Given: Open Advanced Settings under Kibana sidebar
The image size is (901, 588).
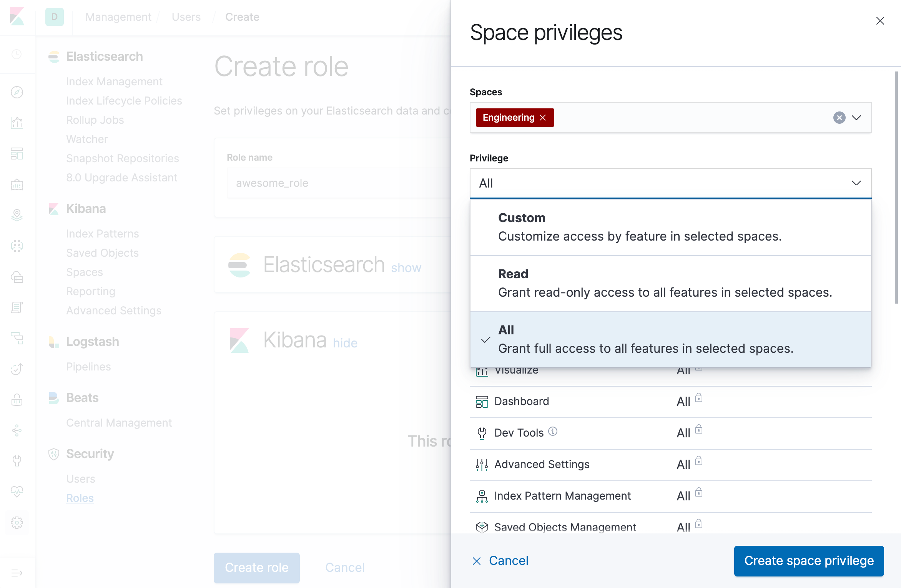Looking at the screenshot, I should (113, 311).
